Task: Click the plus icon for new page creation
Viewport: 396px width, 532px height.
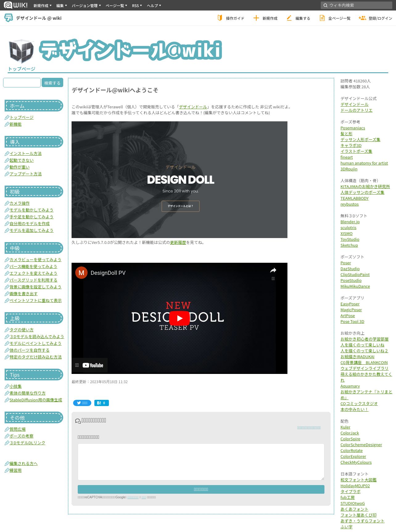Action: (x=256, y=18)
